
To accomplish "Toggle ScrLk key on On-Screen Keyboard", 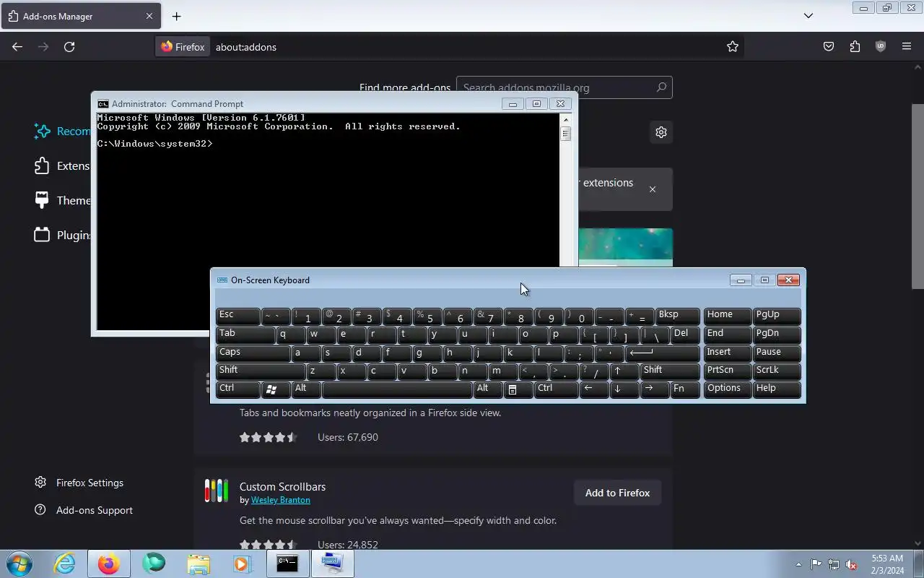I will (x=777, y=371).
